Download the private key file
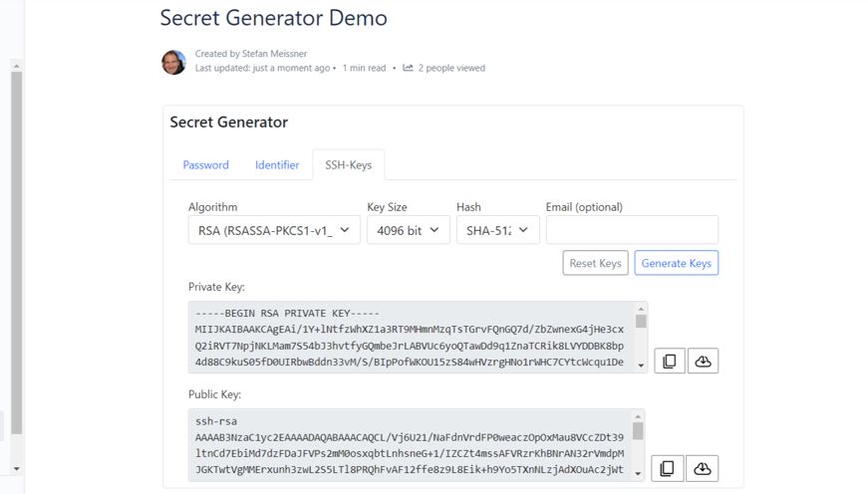Image resolution: width=868 pixels, height=494 pixels. tap(703, 361)
